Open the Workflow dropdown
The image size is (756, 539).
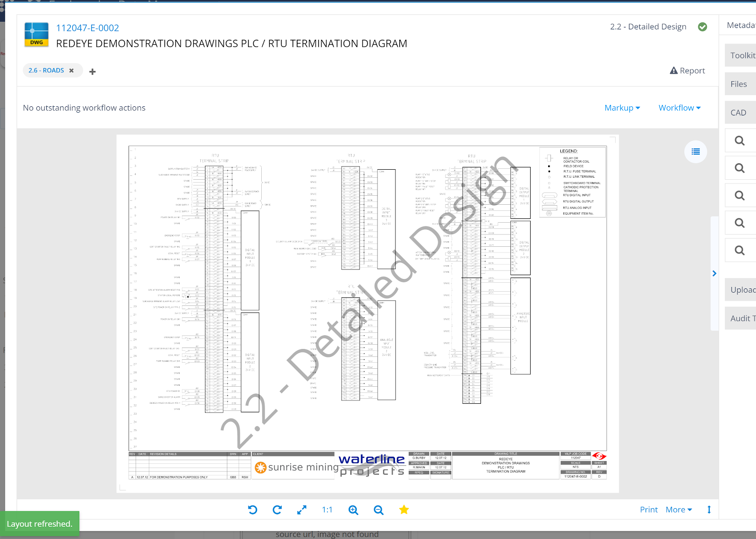pyautogui.click(x=679, y=108)
